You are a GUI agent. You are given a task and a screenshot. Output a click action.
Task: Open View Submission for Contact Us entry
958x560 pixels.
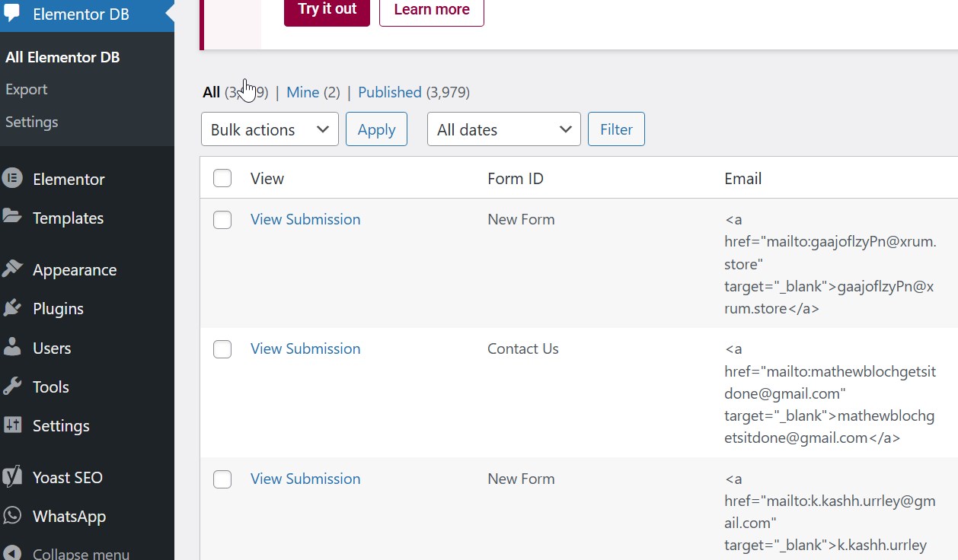coord(305,348)
